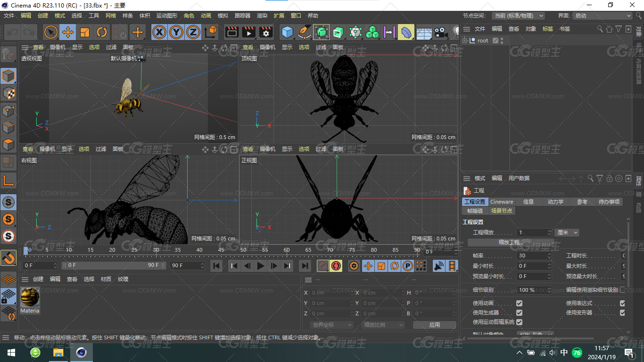Open the Bend deformer icon
This screenshot has width=644, height=362.
click(x=406, y=33)
